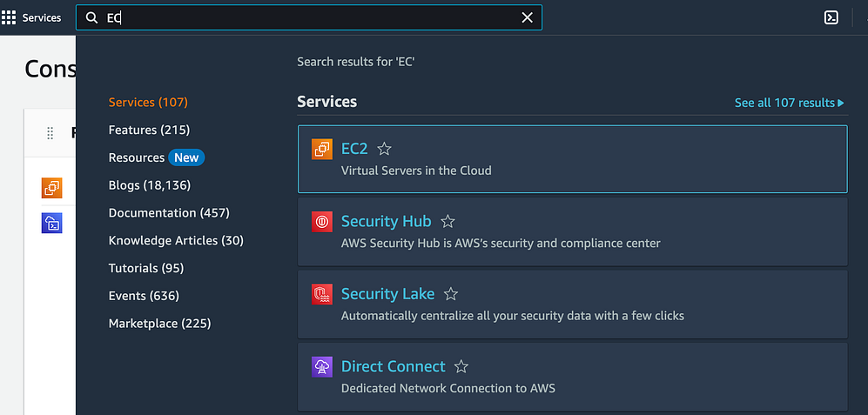Expand See all 107 results
Image resolution: width=868 pixels, height=415 pixels.
pyautogui.click(x=789, y=103)
